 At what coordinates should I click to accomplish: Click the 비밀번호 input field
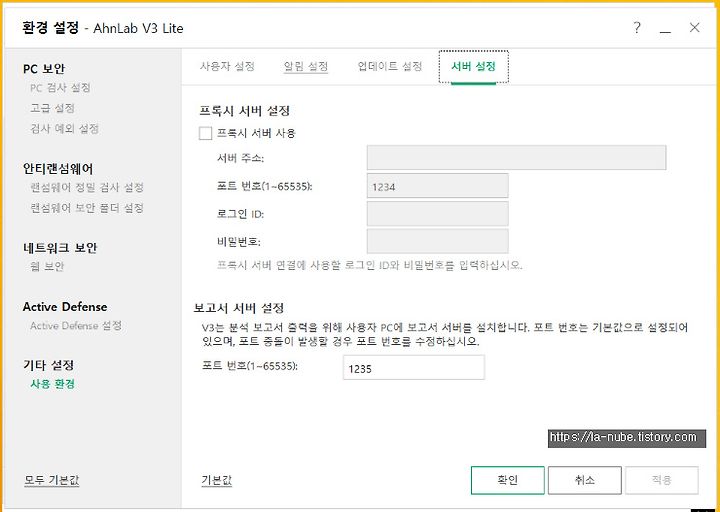click(438, 241)
